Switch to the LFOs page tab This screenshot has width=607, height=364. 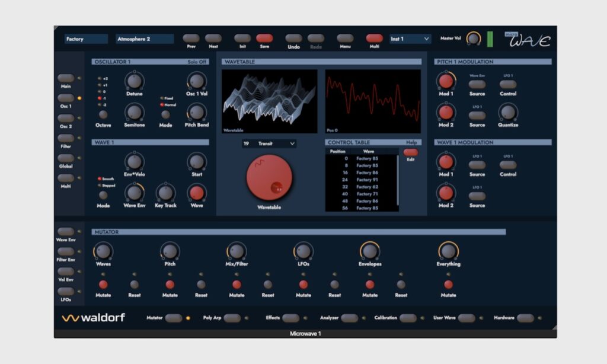pyautogui.click(x=66, y=291)
